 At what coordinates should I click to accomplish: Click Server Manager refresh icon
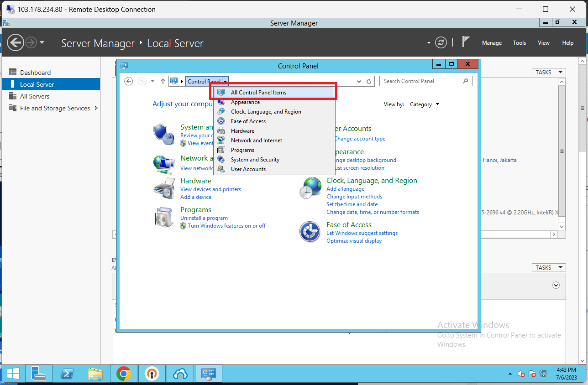click(x=441, y=43)
